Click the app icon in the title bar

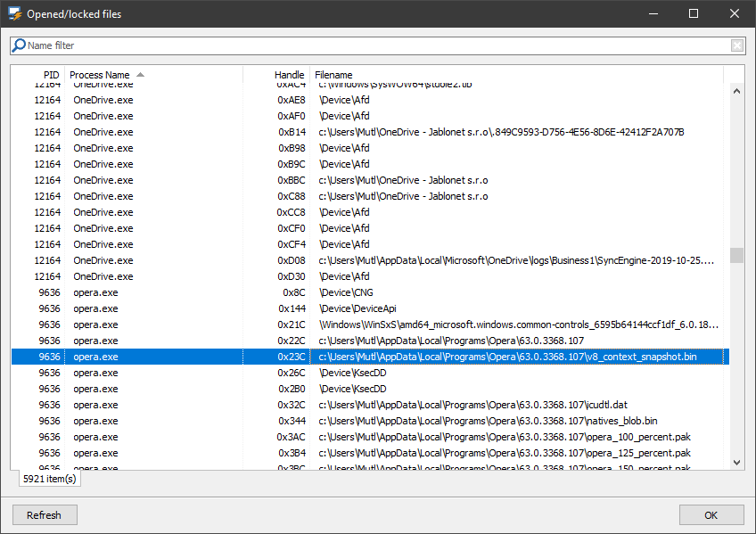pyautogui.click(x=15, y=13)
